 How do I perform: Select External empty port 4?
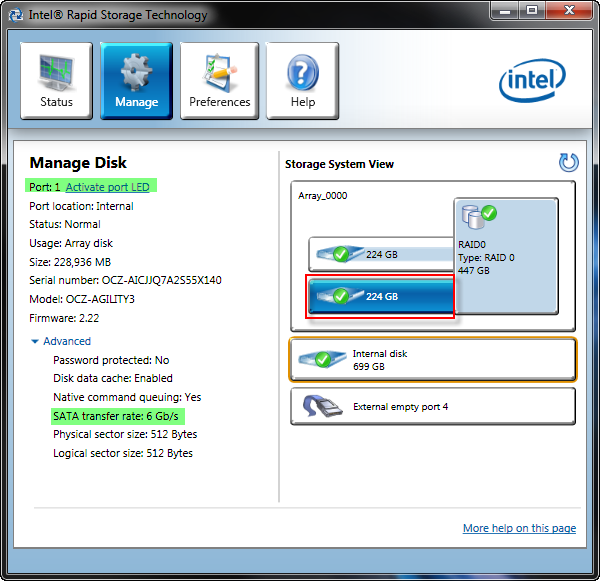coord(433,406)
